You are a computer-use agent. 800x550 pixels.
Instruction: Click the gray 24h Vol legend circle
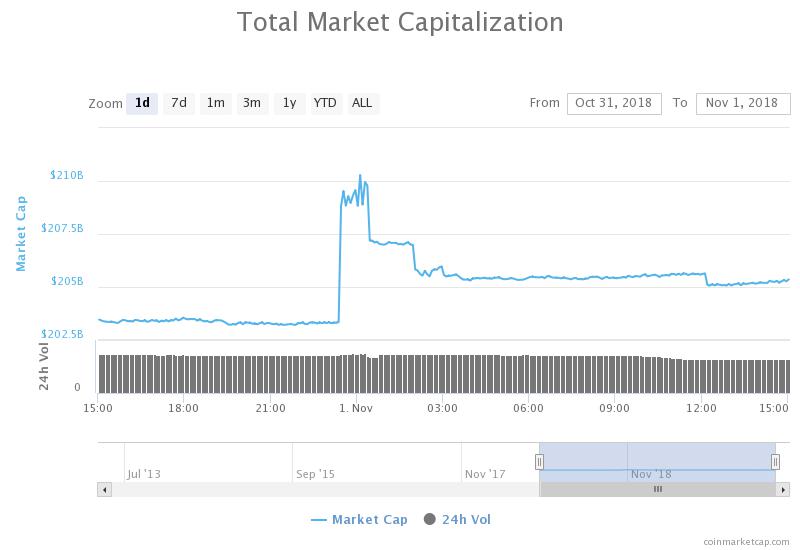[430, 519]
